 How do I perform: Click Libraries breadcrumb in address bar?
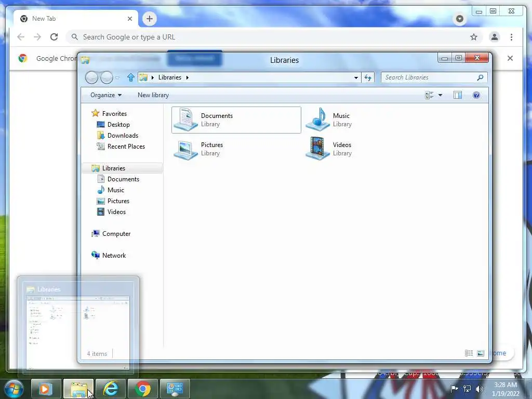pyautogui.click(x=170, y=77)
